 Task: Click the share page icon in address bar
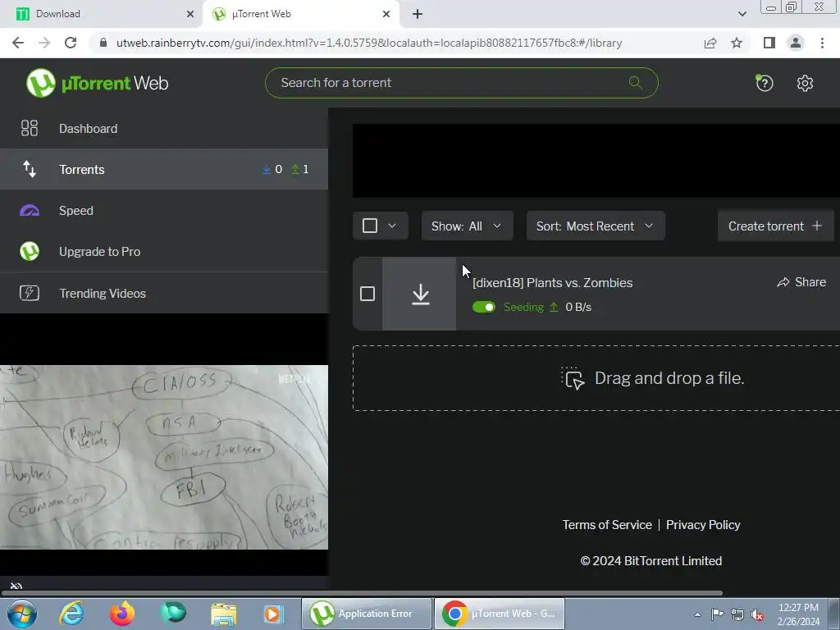coord(710,43)
